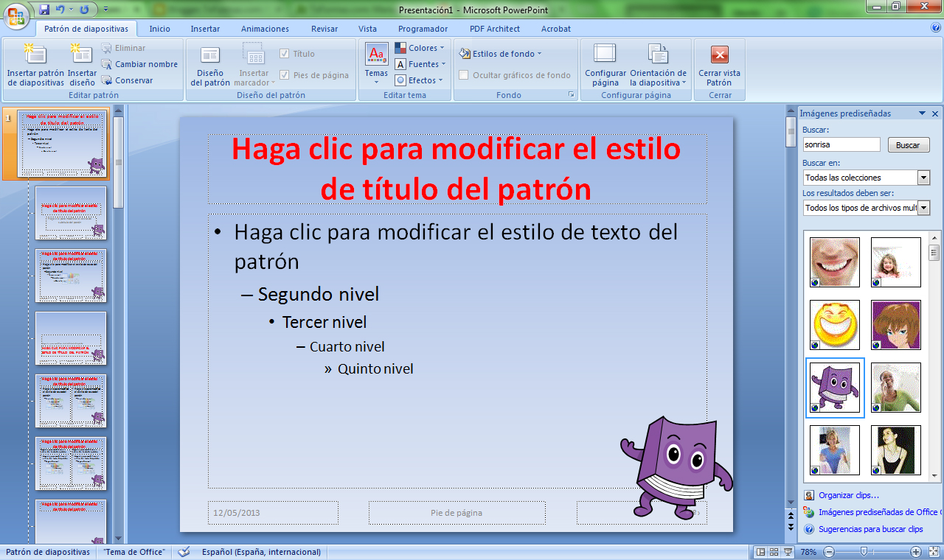Click Cerrar vista Patrón red icon
This screenshot has width=944, height=560.
pos(719,55)
